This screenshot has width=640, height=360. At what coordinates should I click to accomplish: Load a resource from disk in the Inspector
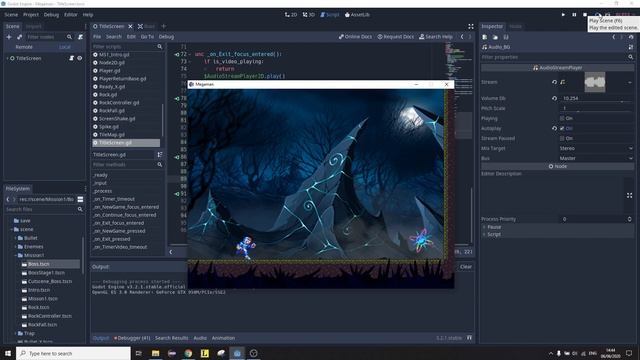pyautogui.click(x=495, y=37)
